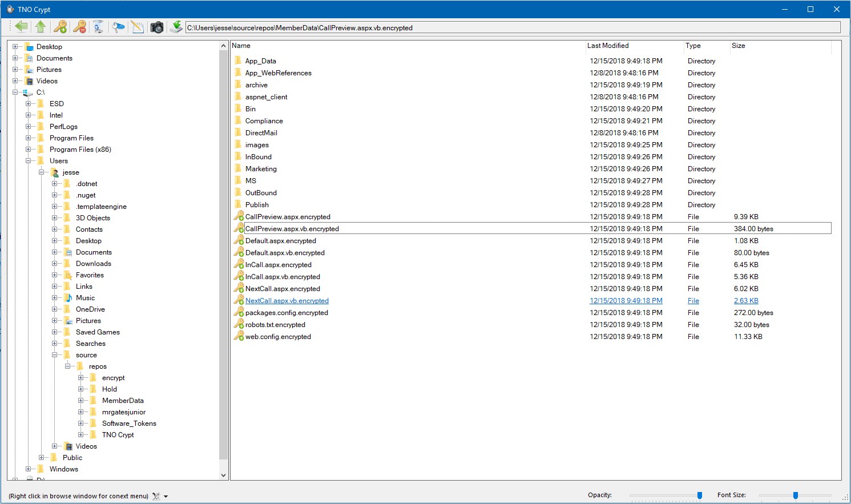Image resolution: width=851 pixels, height=504 pixels.
Task: Expand the Desktop tree node
Action: tap(15, 46)
